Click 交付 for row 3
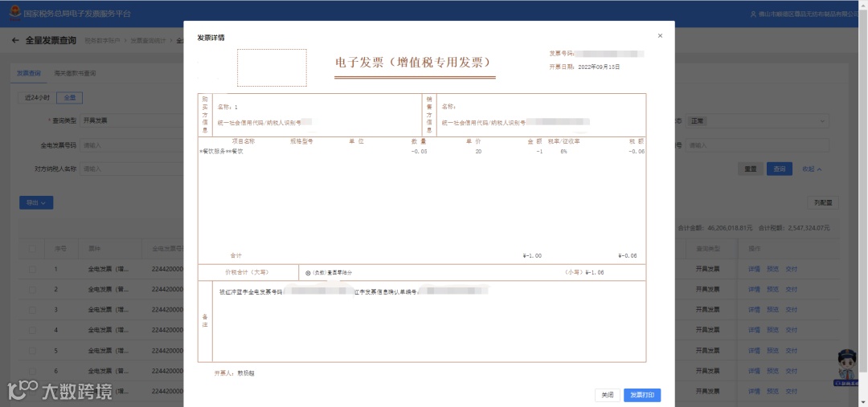This screenshot has width=868, height=407. pyautogui.click(x=791, y=310)
